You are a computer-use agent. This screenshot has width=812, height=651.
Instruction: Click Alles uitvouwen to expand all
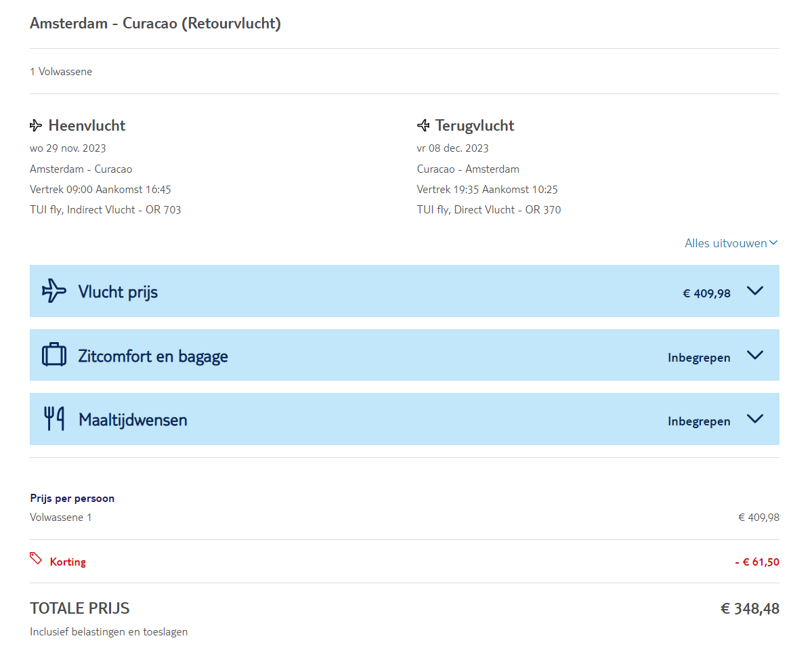pos(725,243)
